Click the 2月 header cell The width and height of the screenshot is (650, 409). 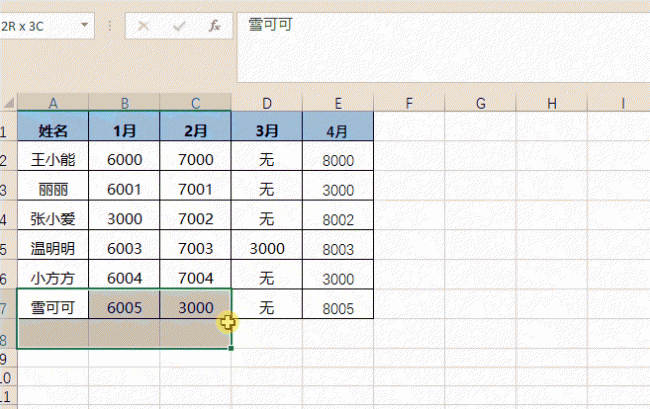[196, 126]
